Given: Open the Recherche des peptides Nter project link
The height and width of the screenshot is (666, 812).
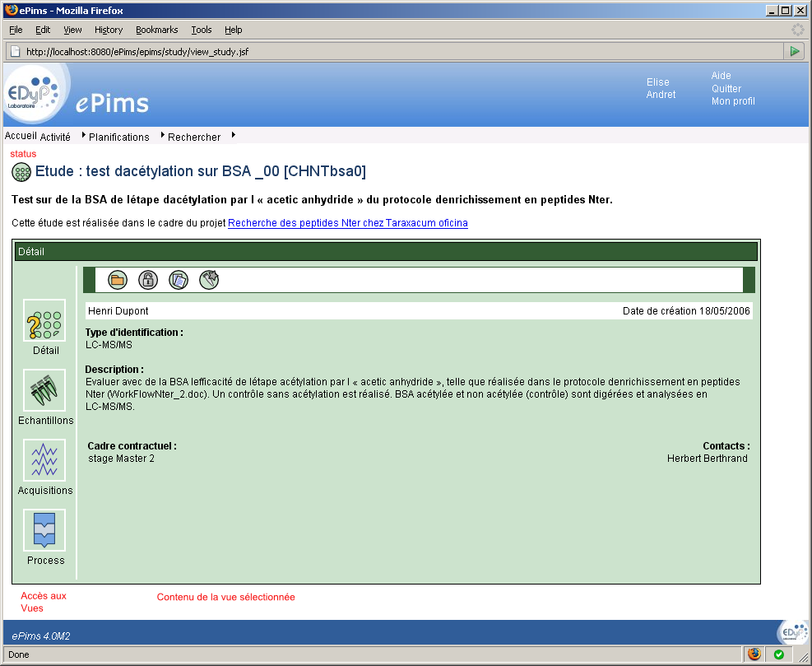Looking at the screenshot, I should coord(347,223).
